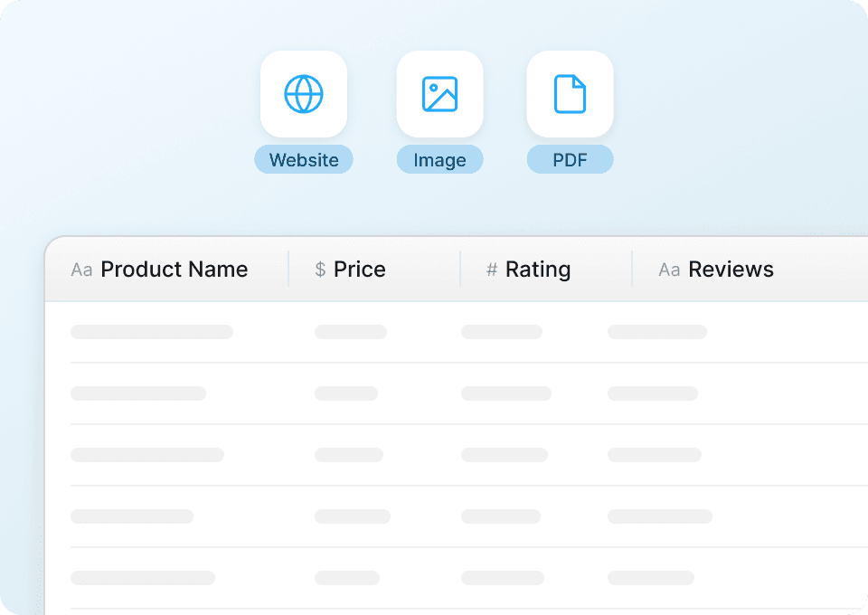This screenshot has width=868, height=615.
Task: Select the Reviews column header
Action: pyautogui.click(x=731, y=270)
